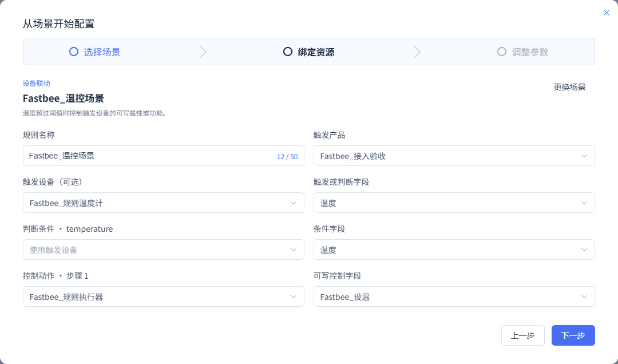
Task: Click the circle icon next to 调整参数
Action: [x=502, y=52]
